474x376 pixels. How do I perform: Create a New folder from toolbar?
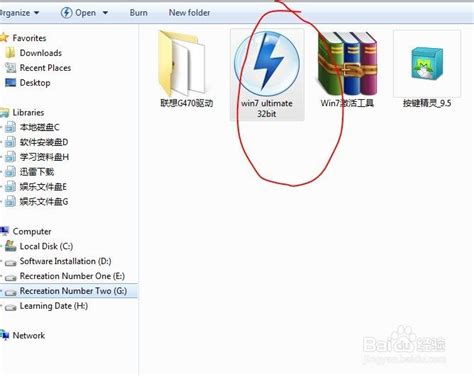pos(189,13)
